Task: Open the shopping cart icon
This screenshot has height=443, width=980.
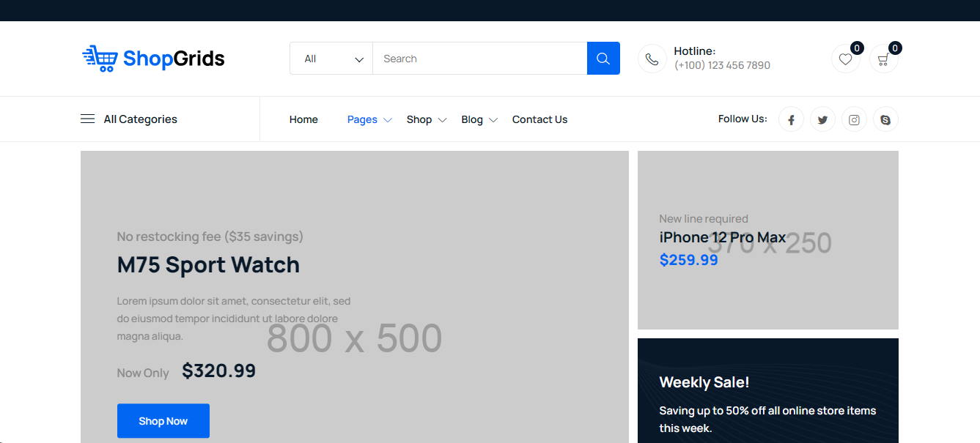Action: pos(883,59)
